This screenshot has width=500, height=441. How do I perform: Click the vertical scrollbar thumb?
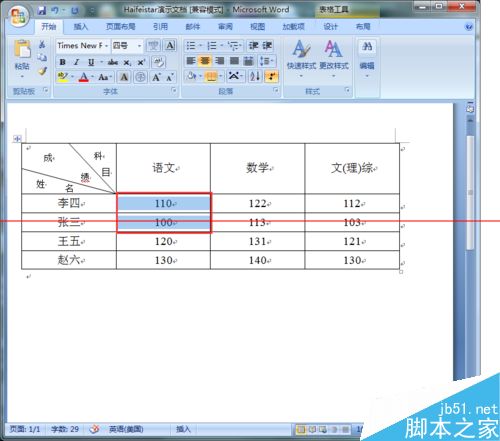point(470,193)
